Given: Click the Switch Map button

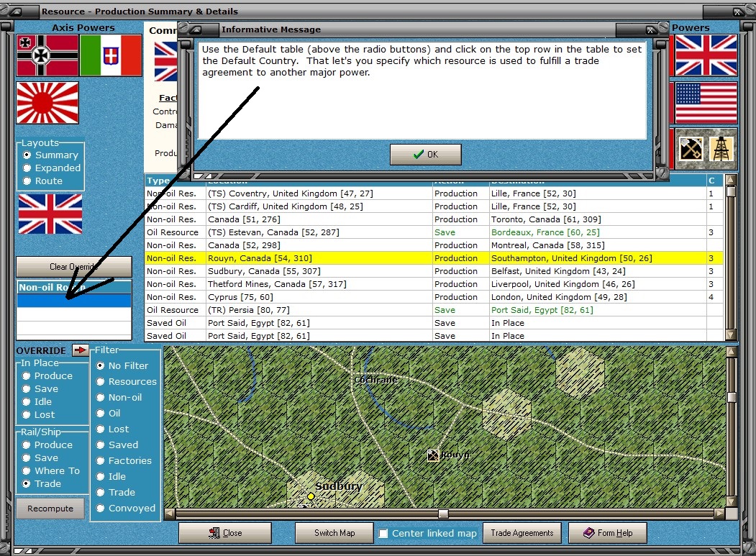Looking at the screenshot, I should click(334, 533).
